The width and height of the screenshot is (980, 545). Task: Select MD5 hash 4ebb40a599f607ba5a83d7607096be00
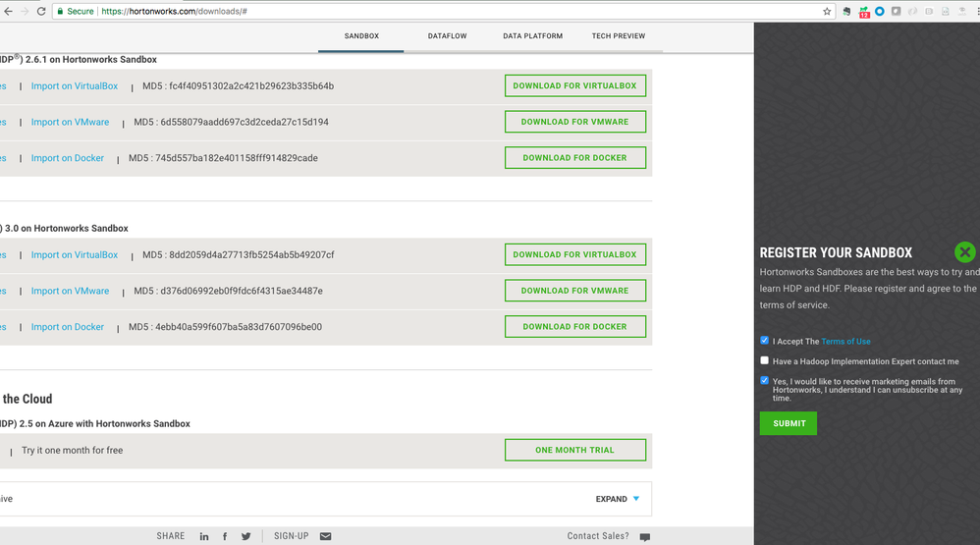point(239,327)
